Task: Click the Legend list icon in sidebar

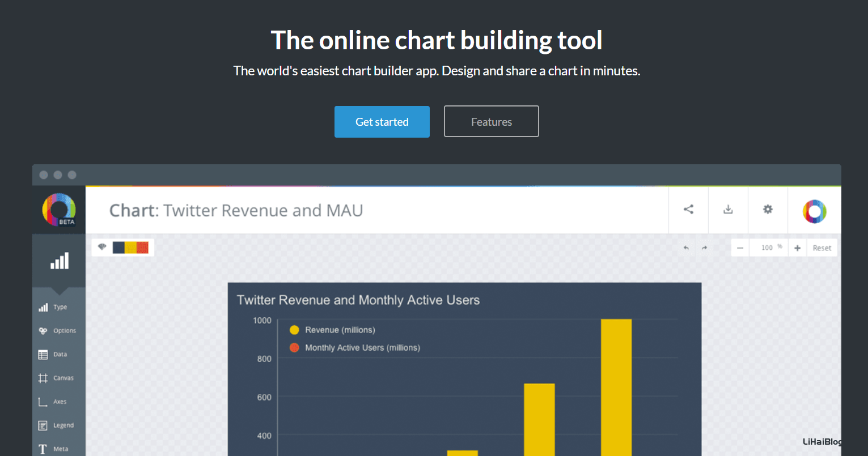Action: tap(43, 425)
